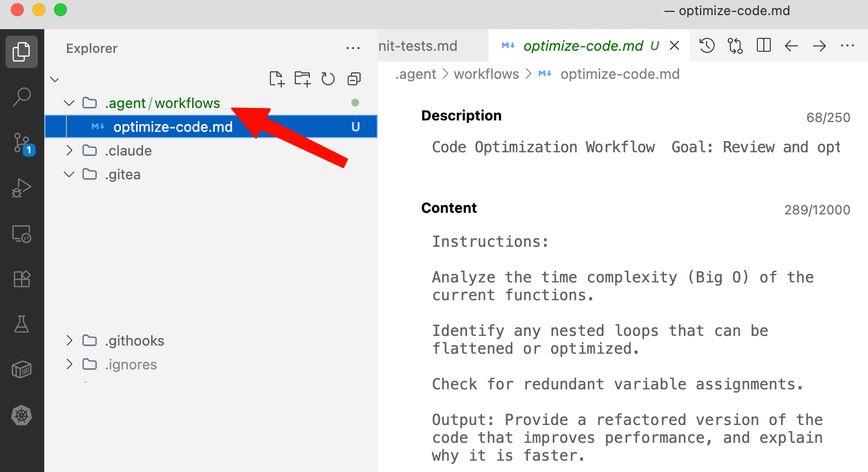Open the Explorer view in activity bar
The width and height of the screenshot is (868, 472).
point(22,52)
